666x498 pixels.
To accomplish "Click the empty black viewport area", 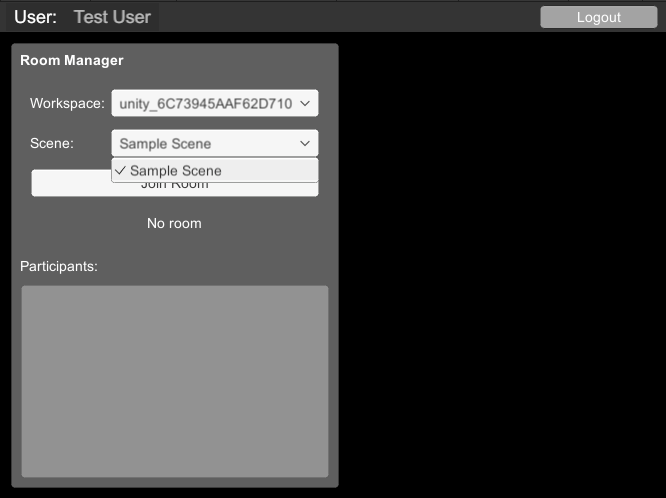I will coord(500,260).
